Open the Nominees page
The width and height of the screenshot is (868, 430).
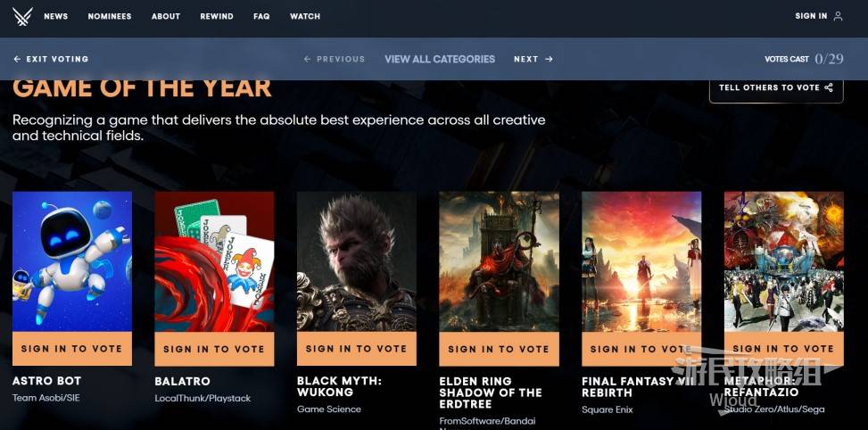[110, 16]
